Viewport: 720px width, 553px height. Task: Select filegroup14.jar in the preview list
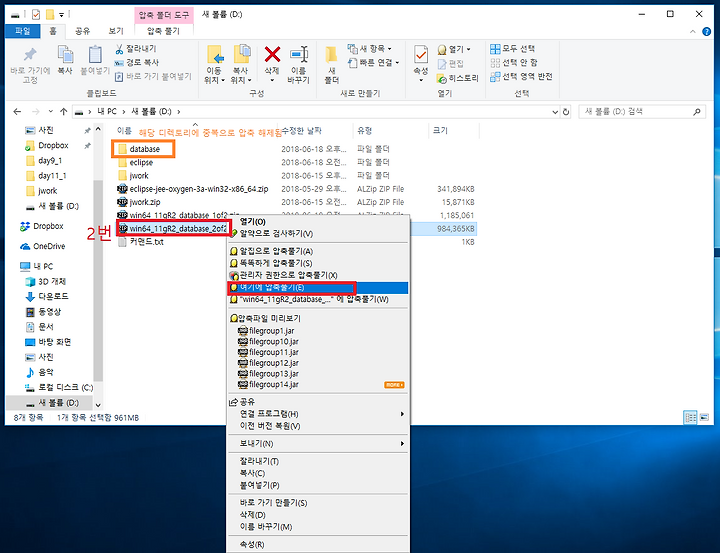click(x=268, y=384)
